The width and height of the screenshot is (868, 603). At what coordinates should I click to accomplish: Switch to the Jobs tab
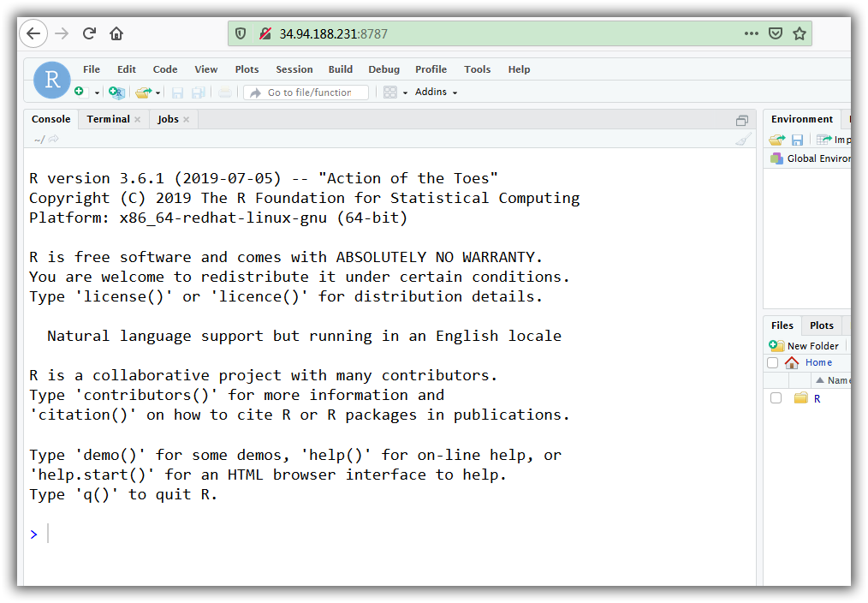168,119
